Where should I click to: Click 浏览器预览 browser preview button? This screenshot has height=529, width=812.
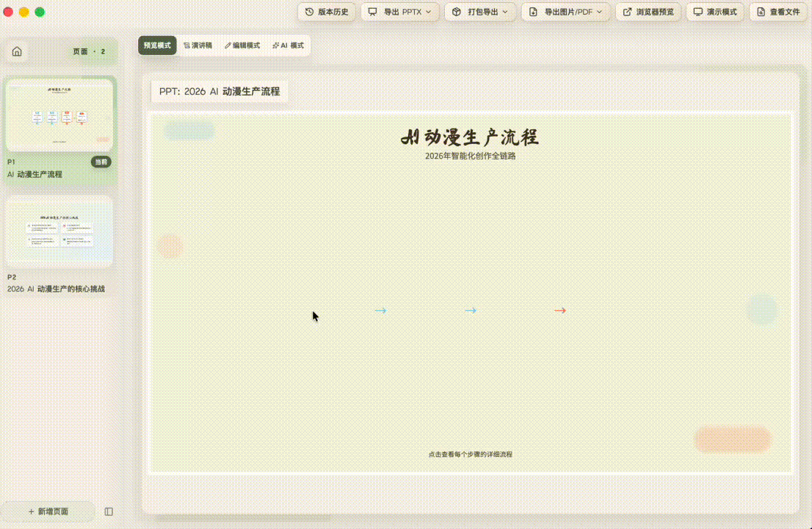click(x=648, y=12)
